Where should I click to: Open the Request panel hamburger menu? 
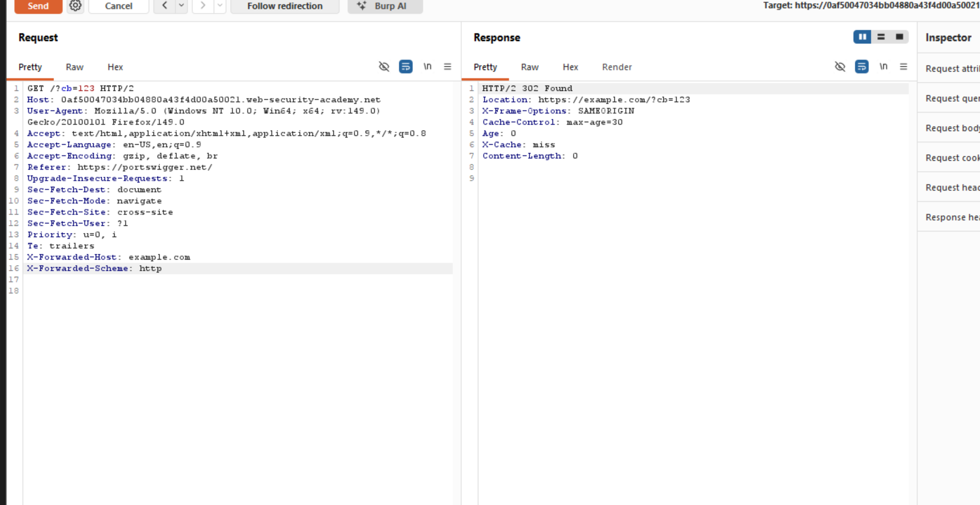[x=447, y=66]
